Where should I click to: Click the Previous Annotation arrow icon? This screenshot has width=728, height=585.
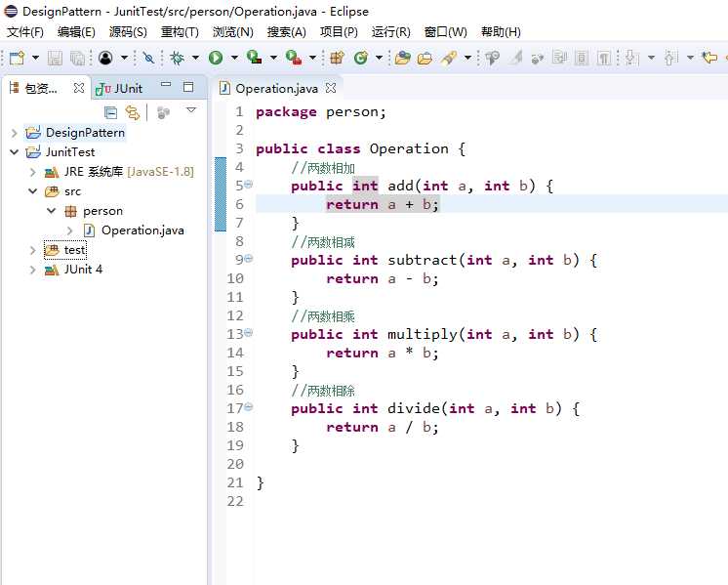pyautogui.click(x=670, y=58)
